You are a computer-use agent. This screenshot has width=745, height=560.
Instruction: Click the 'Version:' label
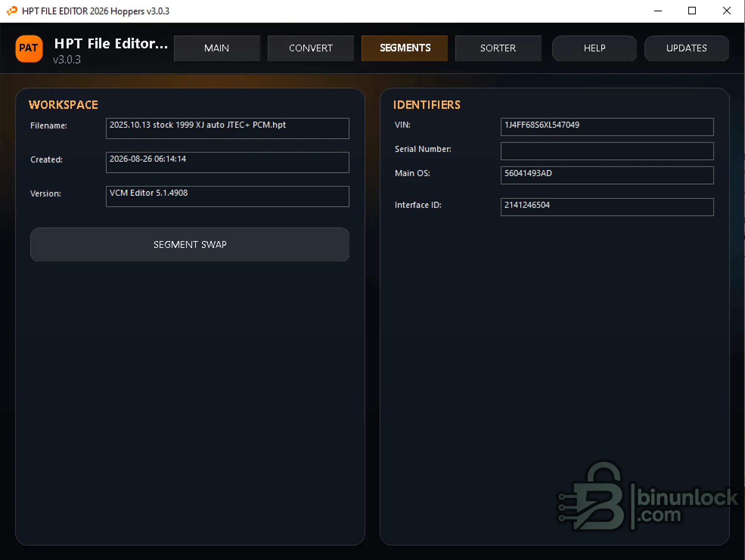[46, 193]
